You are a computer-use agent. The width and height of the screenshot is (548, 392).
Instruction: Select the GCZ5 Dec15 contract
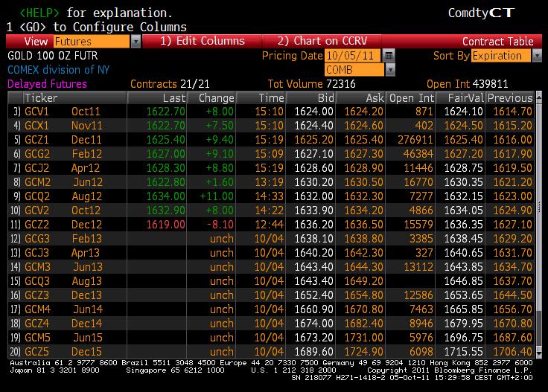point(271,352)
